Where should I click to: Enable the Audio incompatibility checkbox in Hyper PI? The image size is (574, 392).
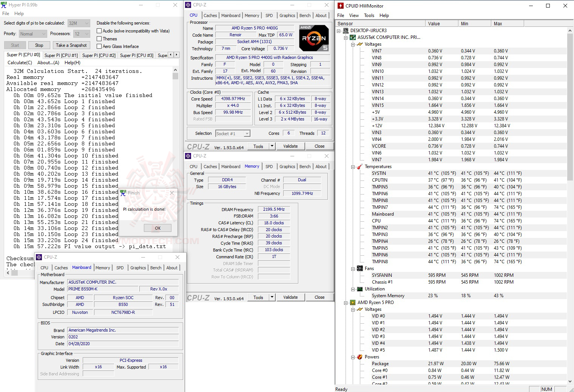point(99,31)
